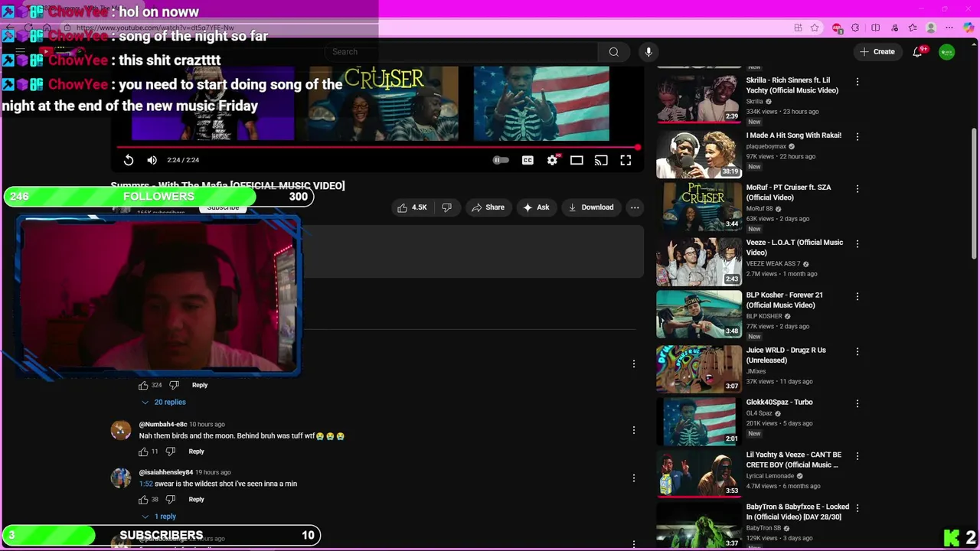Open Veeze - L.O.A.T video thumbnail
Viewport: 980px width, 551px height.
[x=698, y=262]
